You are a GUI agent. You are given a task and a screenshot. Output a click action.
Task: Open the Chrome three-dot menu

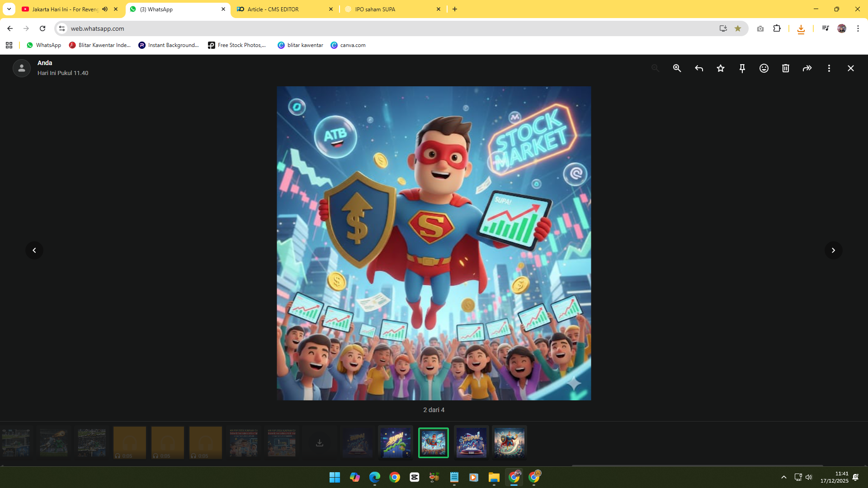coord(858,28)
